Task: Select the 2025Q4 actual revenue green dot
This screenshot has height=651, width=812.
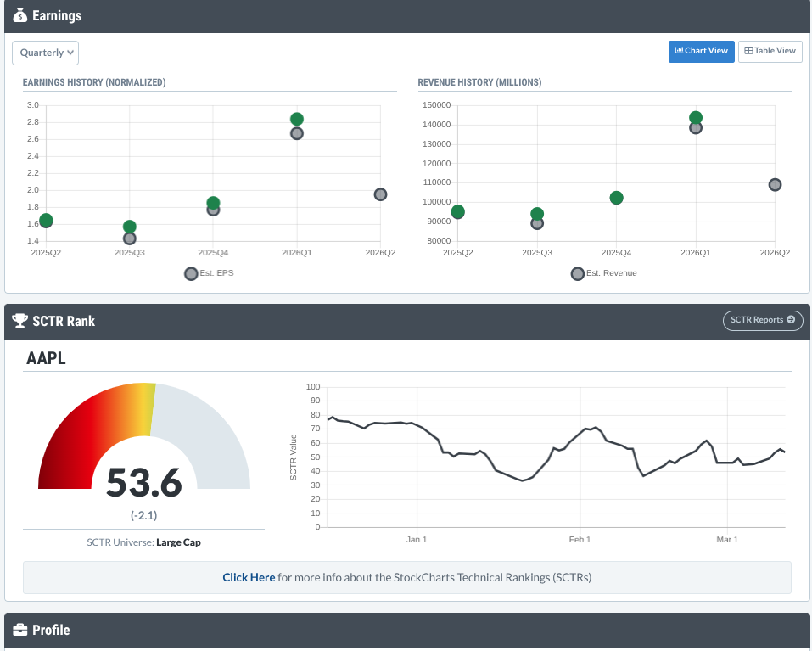Action: click(616, 198)
